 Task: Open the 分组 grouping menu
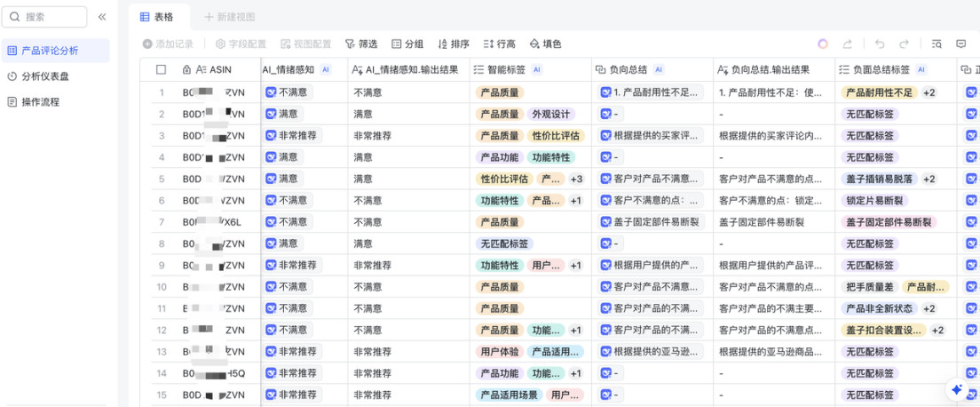click(x=407, y=44)
